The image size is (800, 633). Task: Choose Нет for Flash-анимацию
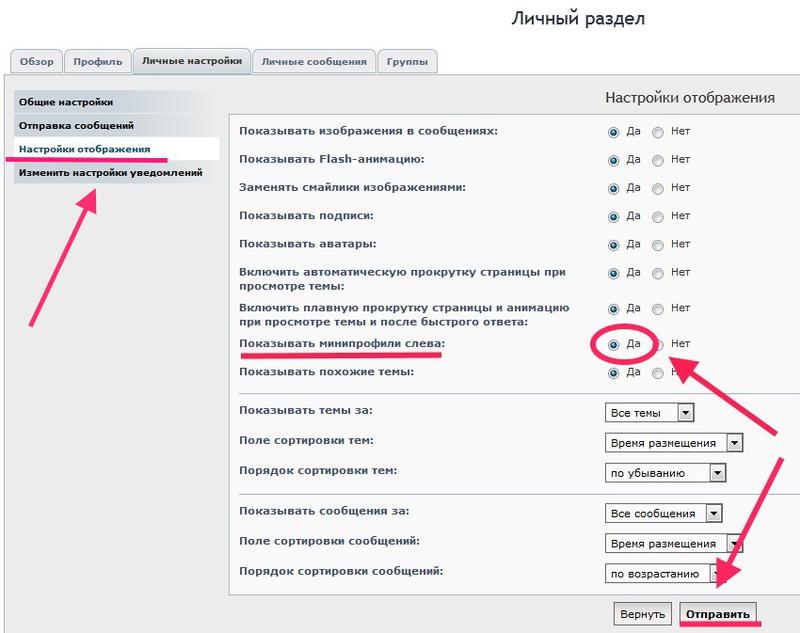click(x=658, y=160)
